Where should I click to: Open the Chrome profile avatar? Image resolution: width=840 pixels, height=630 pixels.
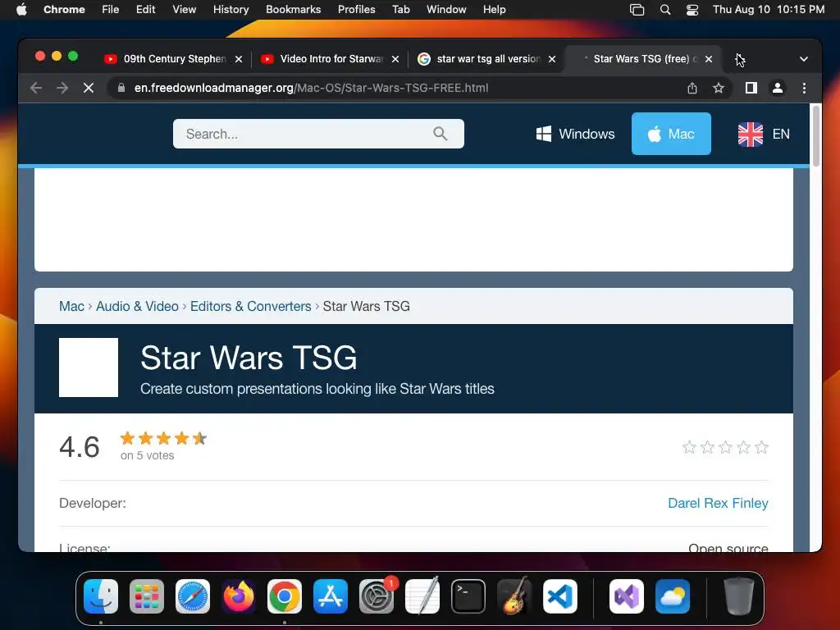[x=778, y=88]
